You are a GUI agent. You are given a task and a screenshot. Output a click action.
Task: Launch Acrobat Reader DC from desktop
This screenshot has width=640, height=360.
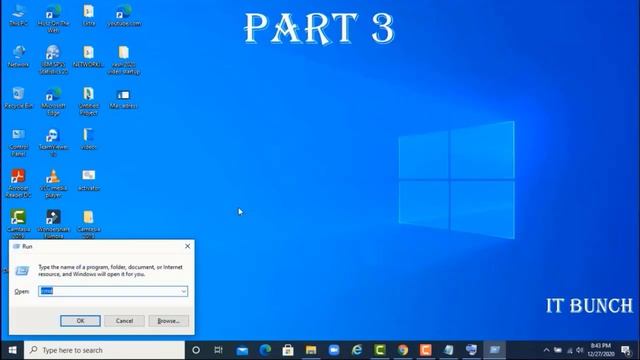click(18, 184)
